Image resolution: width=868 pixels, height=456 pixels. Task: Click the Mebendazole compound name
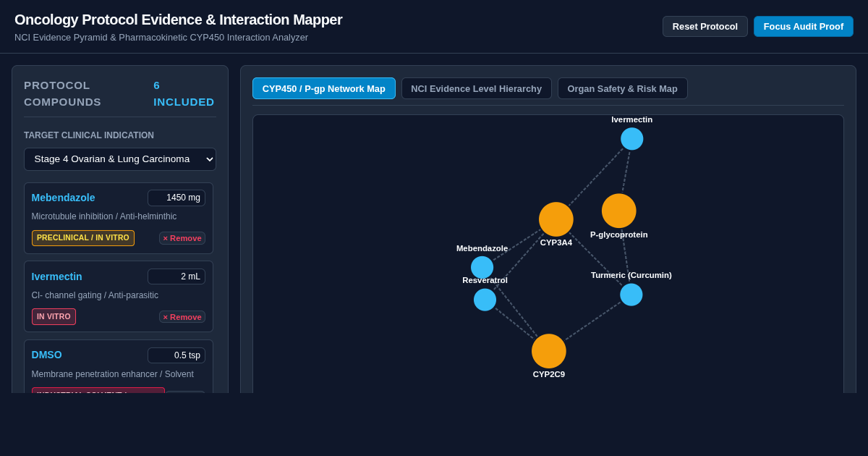(x=64, y=198)
